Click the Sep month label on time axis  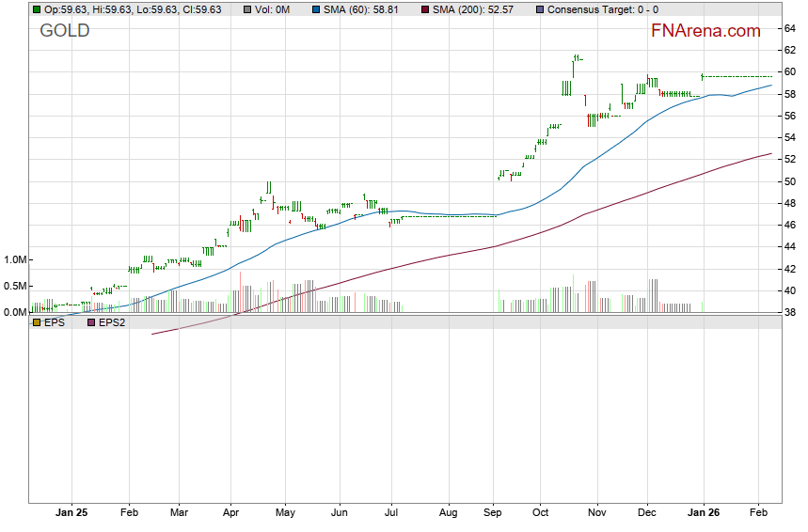click(494, 513)
